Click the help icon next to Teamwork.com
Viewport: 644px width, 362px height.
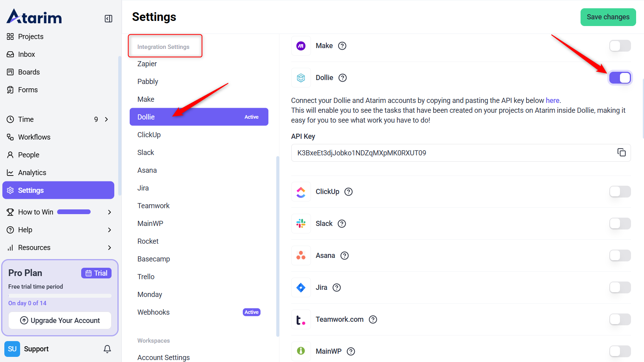click(373, 319)
